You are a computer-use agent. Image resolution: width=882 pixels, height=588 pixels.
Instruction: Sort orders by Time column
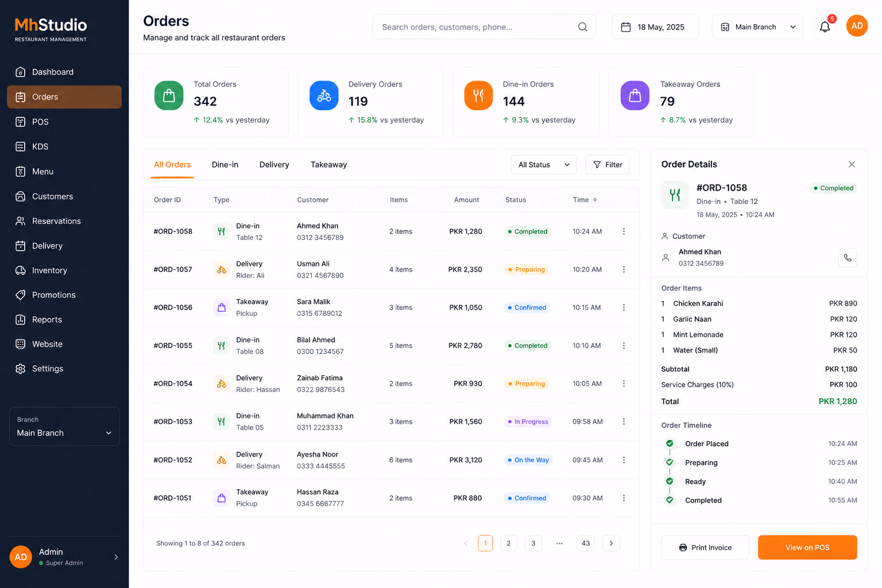(585, 200)
